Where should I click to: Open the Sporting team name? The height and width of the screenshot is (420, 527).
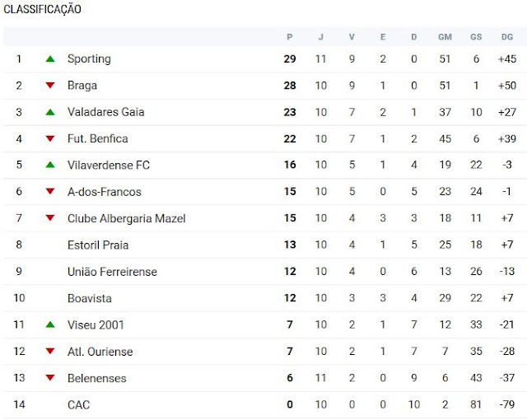[x=89, y=58]
